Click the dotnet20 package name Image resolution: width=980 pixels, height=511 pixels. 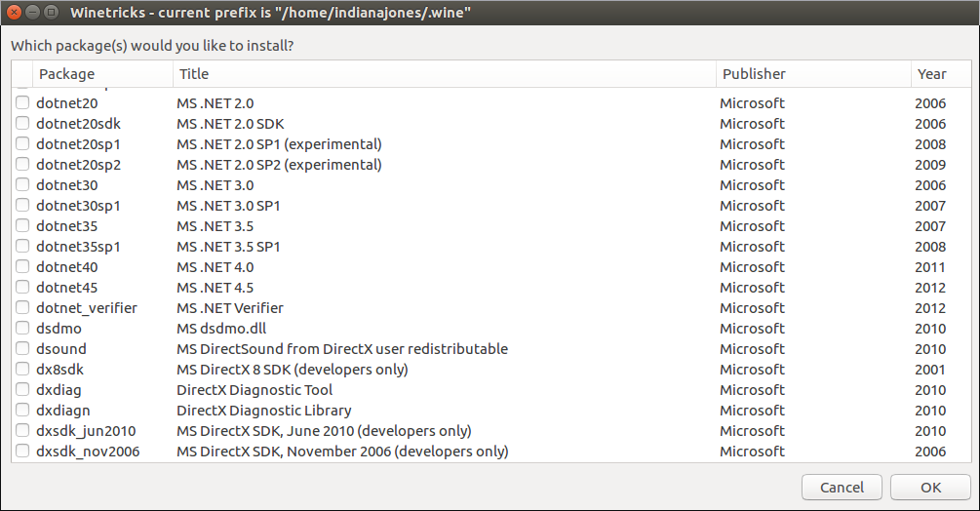67,103
